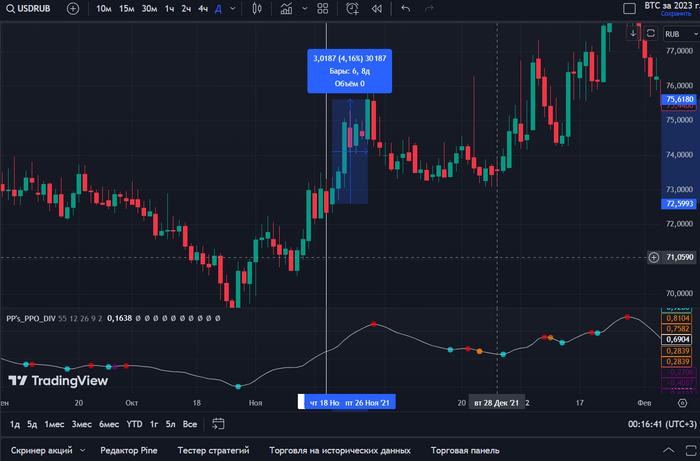Select the 2ч timeframe
700x461 pixels.
point(186,8)
